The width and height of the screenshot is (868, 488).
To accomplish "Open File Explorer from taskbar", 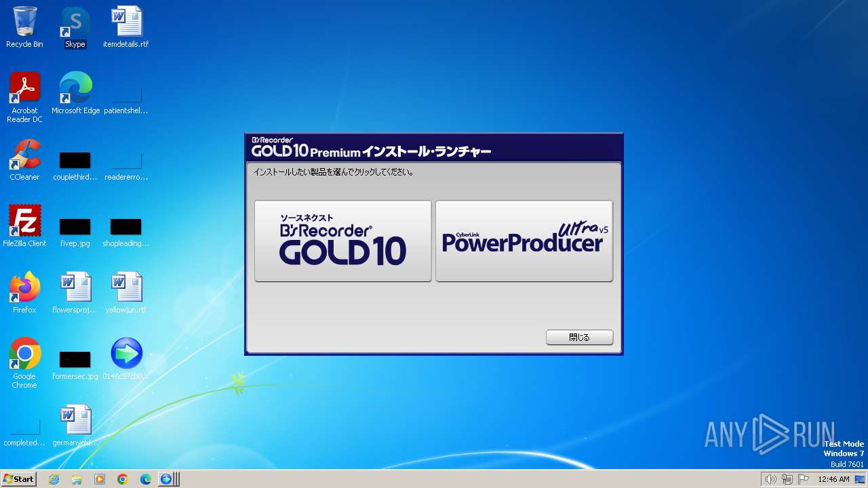I will (77, 479).
